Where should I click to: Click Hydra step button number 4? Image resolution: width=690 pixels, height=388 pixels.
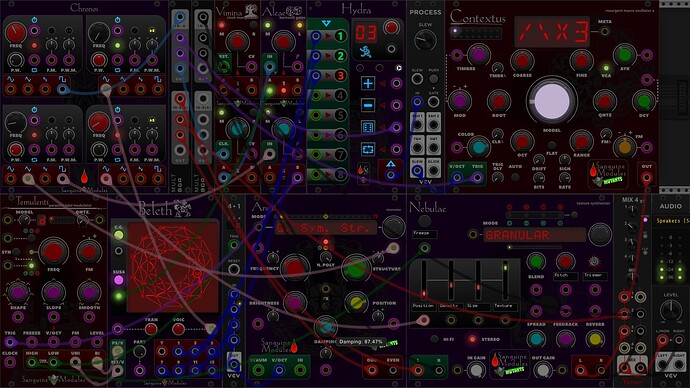[x=340, y=95]
